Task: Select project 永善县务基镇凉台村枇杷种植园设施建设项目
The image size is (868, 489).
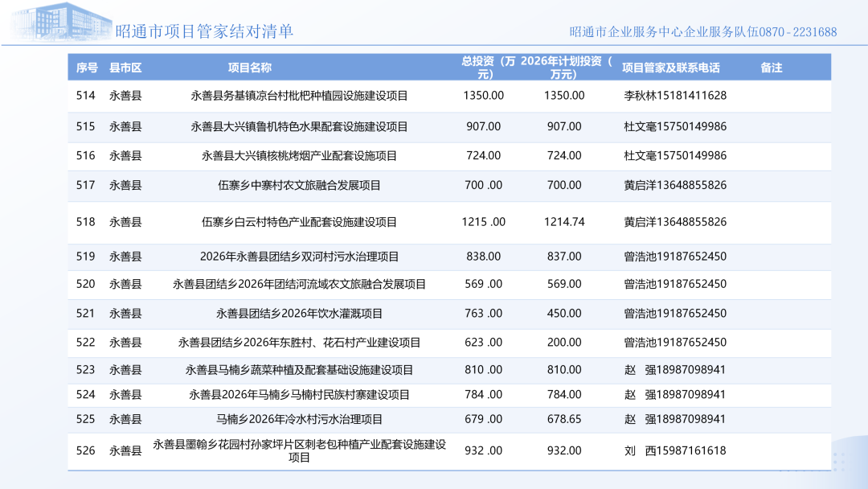Action: [300, 96]
